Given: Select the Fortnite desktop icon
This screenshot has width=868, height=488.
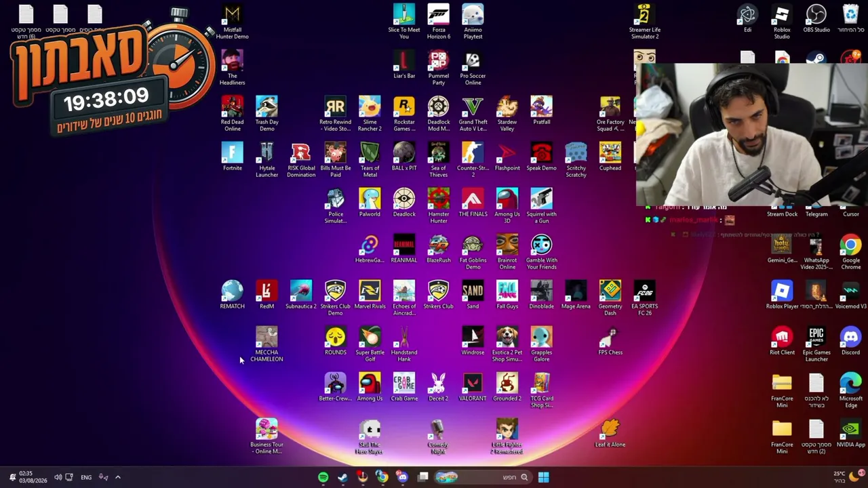Looking at the screenshot, I should (232, 157).
